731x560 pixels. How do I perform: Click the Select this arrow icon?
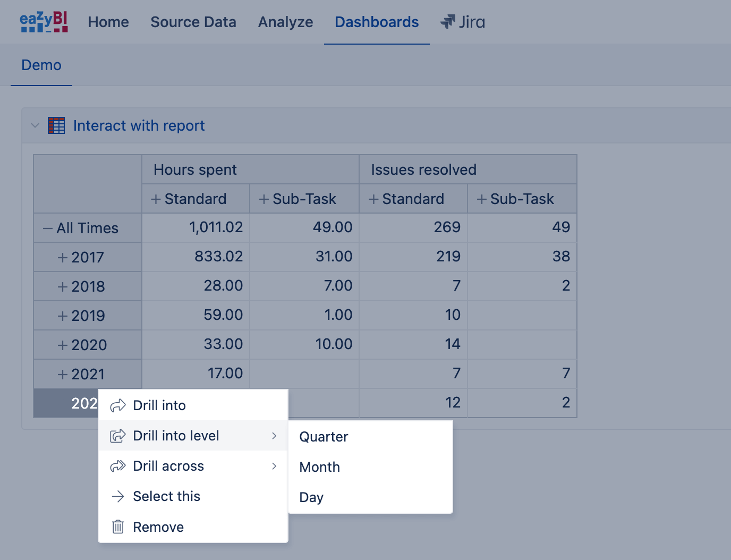coord(118,496)
